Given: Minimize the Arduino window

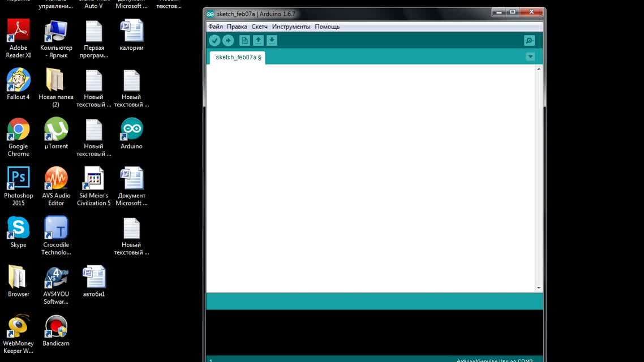Looking at the screenshot, I should [499, 12].
